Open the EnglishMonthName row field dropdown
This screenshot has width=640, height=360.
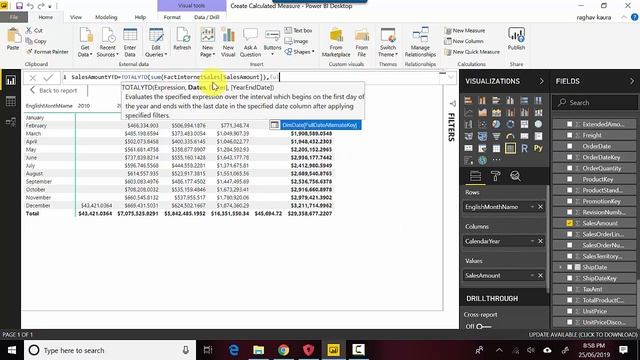click(532, 207)
